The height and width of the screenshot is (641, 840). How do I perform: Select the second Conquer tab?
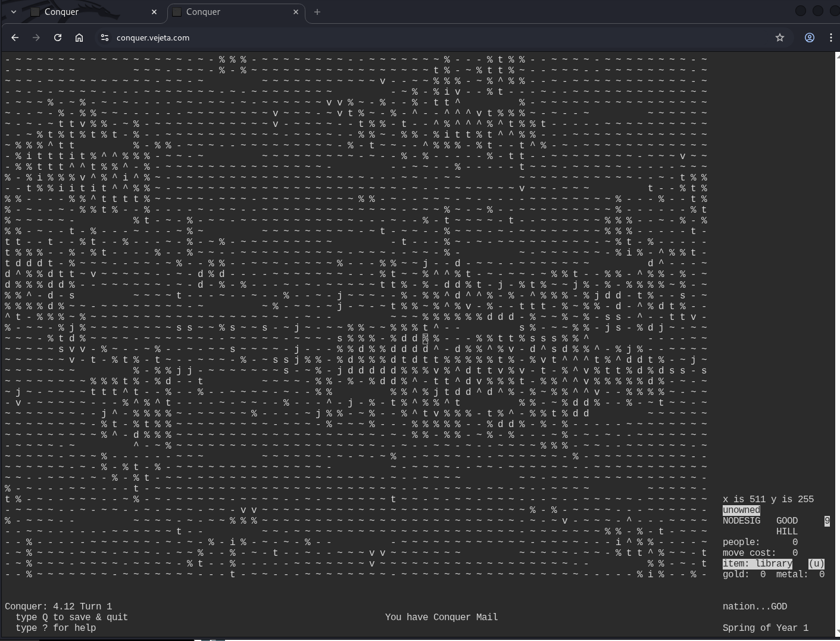[231, 12]
